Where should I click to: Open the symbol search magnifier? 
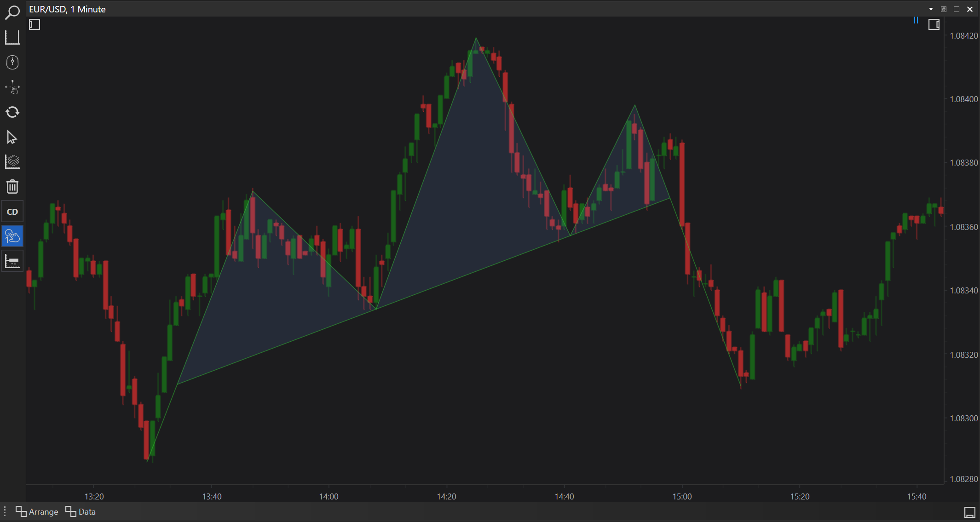(x=12, y=12)
